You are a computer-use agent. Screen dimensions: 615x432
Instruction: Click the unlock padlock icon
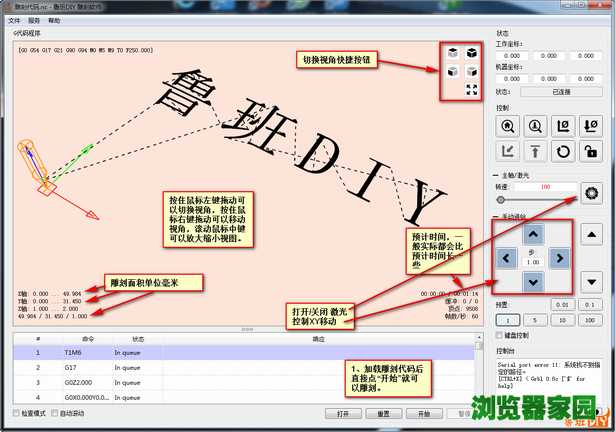point(592,152)
